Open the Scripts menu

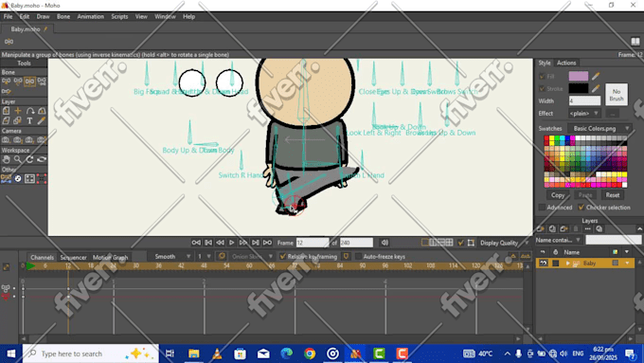point(119,16)
